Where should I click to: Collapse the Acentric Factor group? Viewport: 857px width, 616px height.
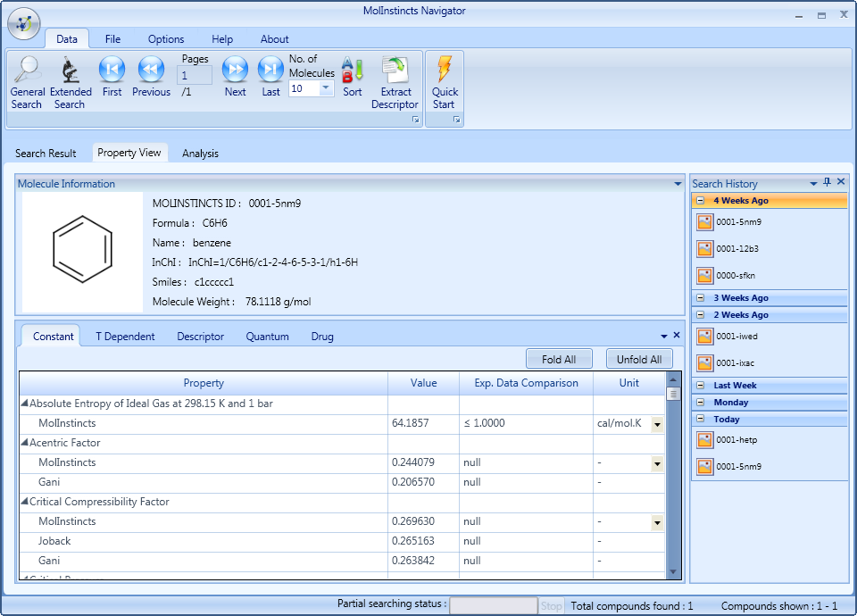[x=25, y=442]
